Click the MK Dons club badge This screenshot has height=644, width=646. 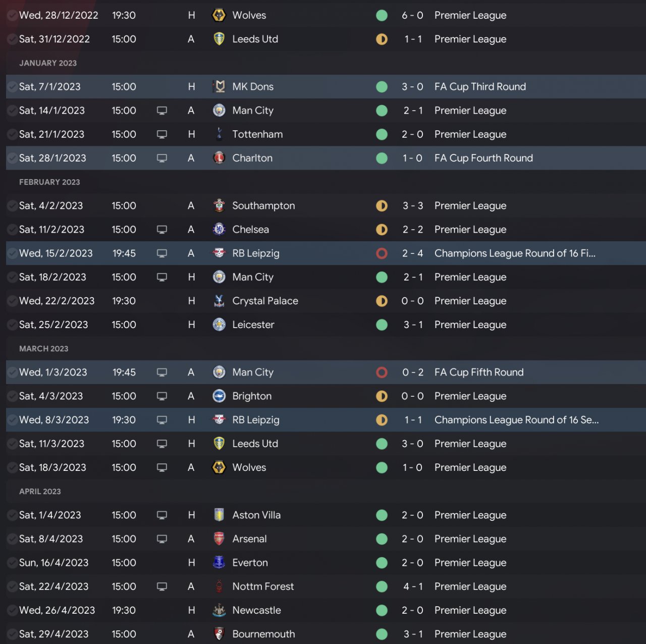(x=219, y=87)
